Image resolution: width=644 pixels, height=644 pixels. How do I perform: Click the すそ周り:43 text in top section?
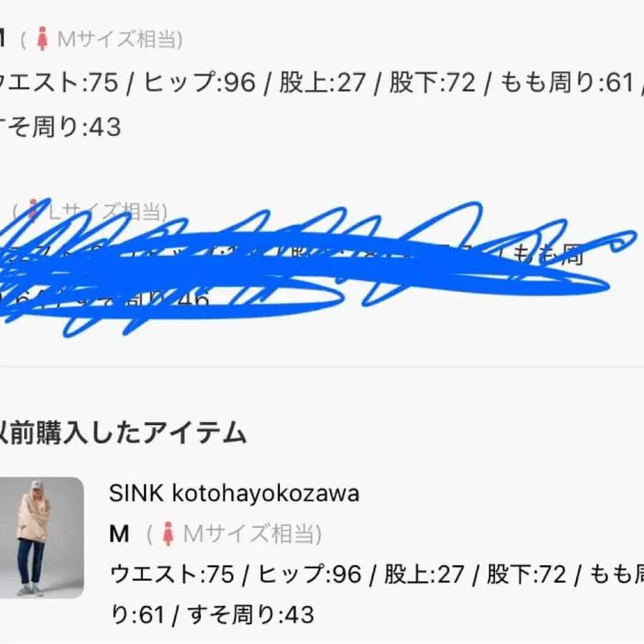tap(60, 127)
